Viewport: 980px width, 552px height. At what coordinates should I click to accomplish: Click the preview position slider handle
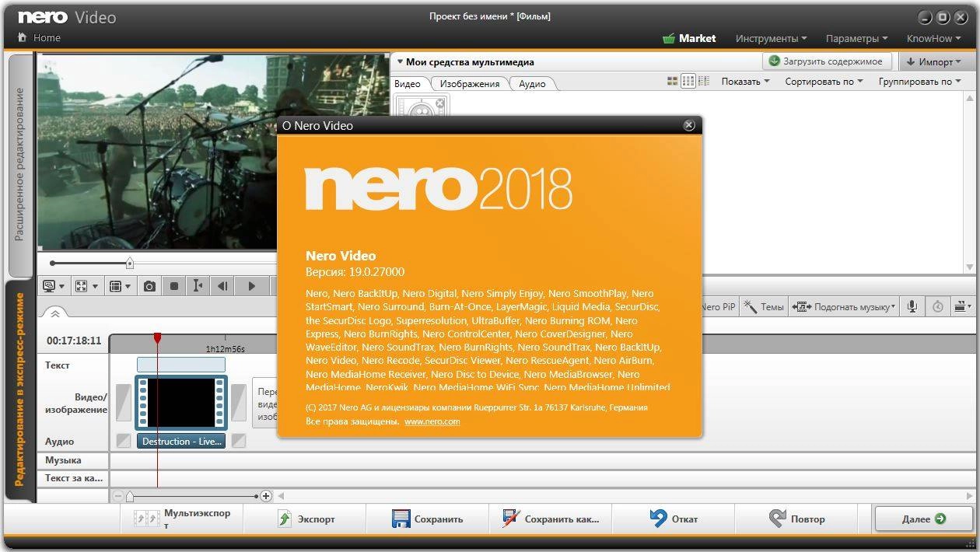click(130, 263)
